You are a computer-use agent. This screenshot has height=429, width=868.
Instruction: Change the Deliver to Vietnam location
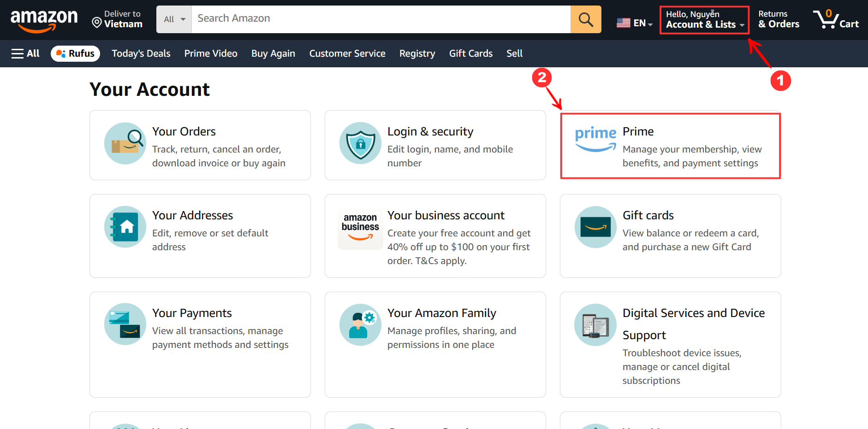pyautogui.click(x=117, y=19)
